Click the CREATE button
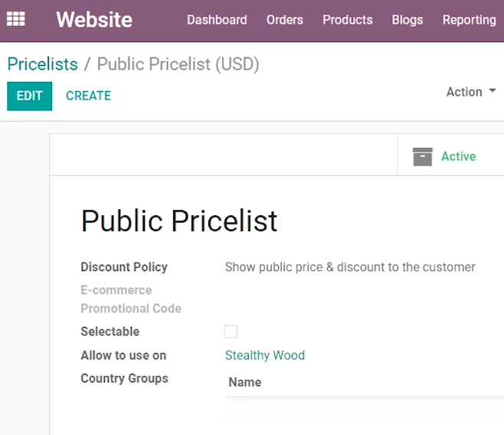Screen dimensions: 504x435 (88, 96)
